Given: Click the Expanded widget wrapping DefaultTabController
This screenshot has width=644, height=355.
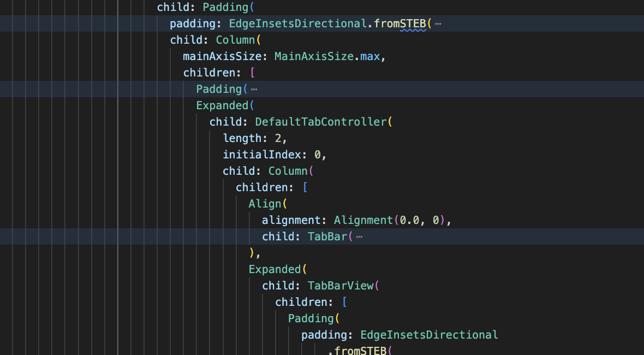Looking at the screenshot, I should (222, 105).
